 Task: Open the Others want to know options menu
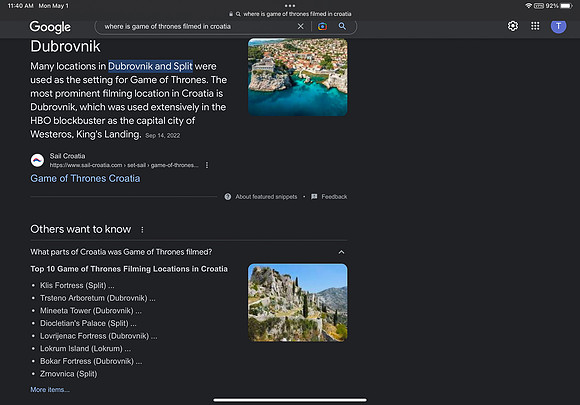[x=142, y=230]
